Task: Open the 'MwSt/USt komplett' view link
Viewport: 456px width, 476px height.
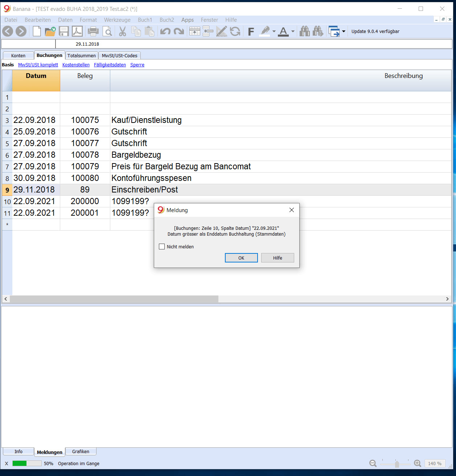Action: [x=38, y=65]
